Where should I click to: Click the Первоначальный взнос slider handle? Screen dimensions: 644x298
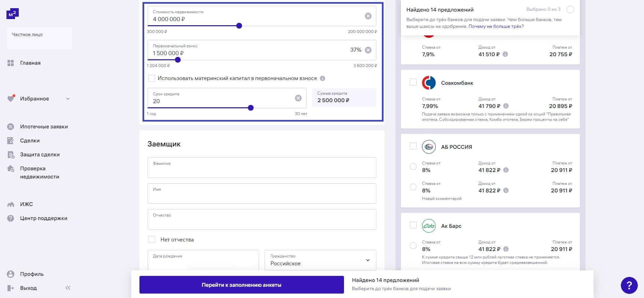pyautogui.click(x=178, y=60)
